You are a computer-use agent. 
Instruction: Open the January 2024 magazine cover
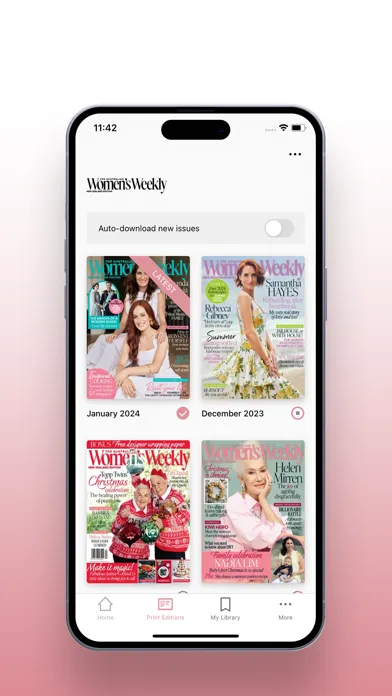[x=138, y=328]
